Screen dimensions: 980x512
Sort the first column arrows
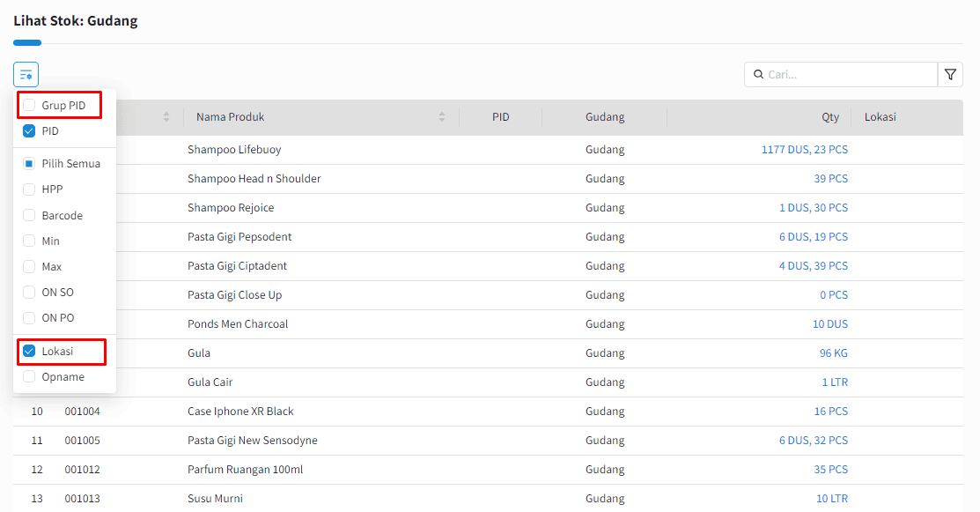click(x=166, y=117)
